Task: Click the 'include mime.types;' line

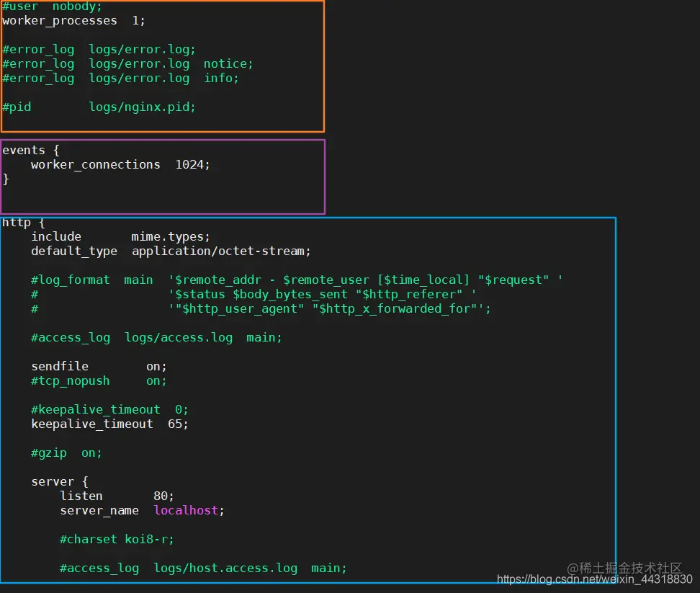Action: coord(120,236)
